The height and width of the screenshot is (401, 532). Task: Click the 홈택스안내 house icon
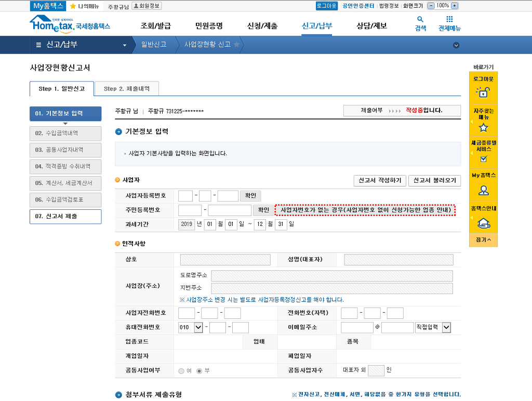click(x=483, y=223)
